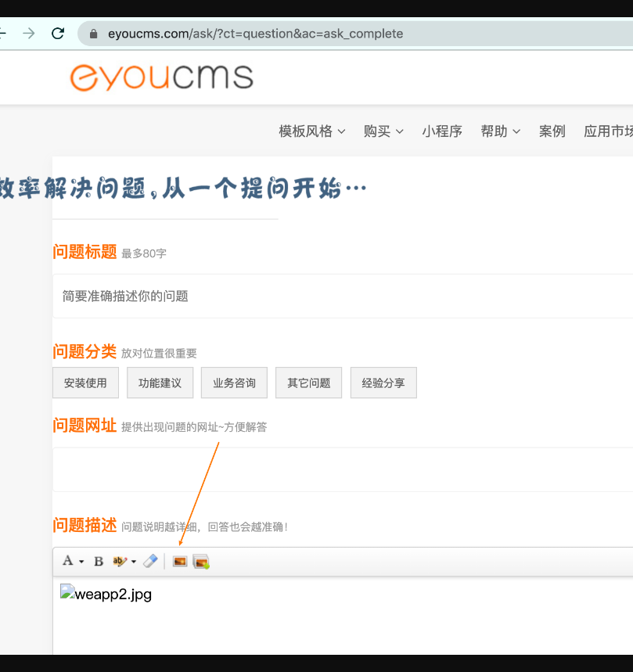Click the browser forward arrow
The height and width of the screenshot is (672, 633).
point(29,34)
